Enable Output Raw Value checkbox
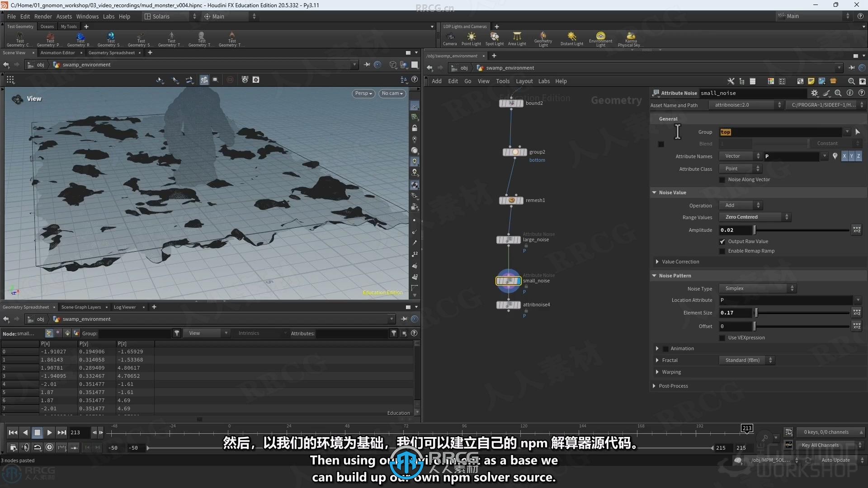The image size is (868, 488). pos(722,241)
